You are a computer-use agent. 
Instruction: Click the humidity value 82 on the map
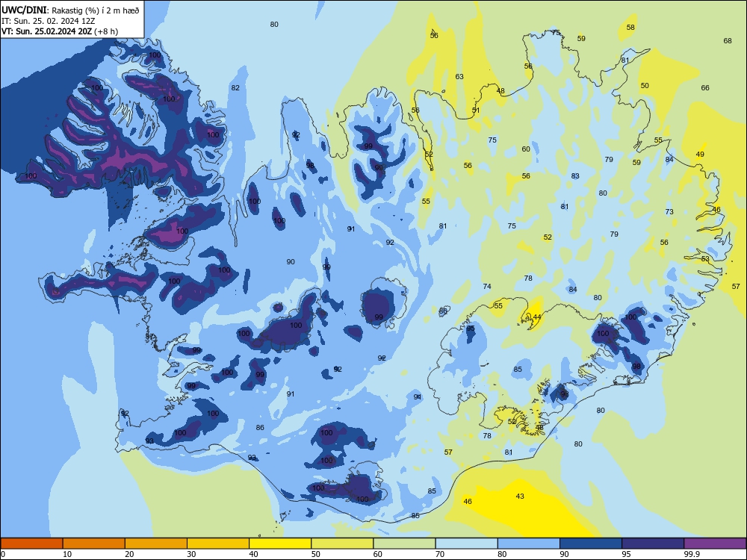[x=235, y=87]
